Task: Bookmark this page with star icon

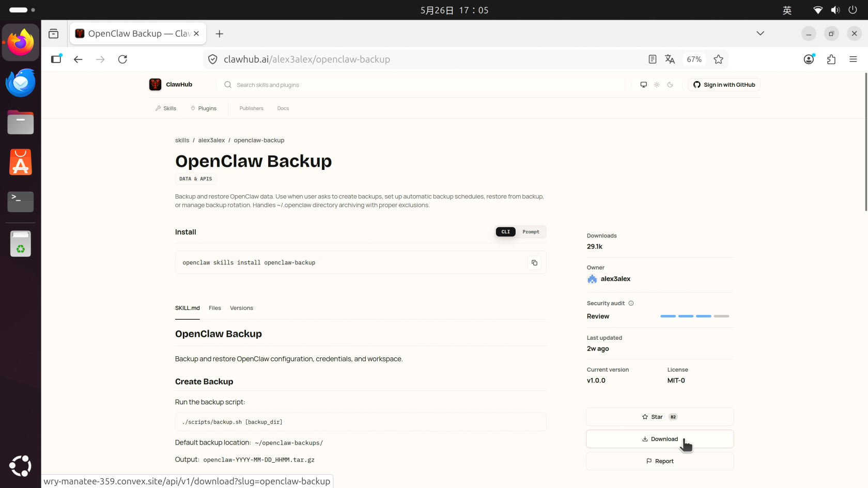Action: (x=718, y=59)
